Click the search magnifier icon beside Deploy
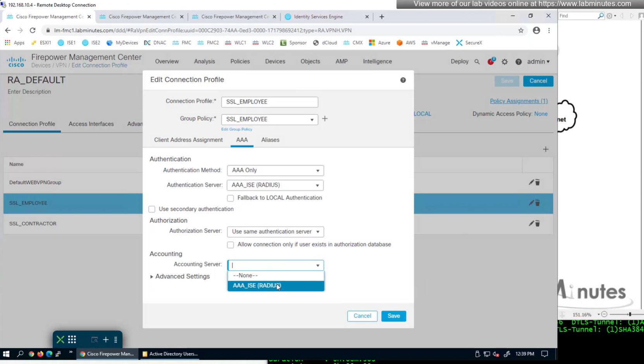644x364 pixels. click(x=477, y=62)
